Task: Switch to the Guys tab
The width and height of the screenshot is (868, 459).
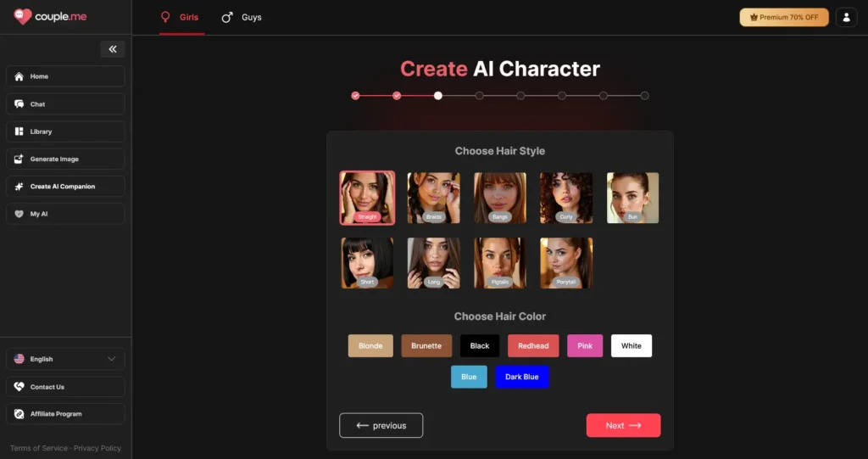Action: point(242,17)
